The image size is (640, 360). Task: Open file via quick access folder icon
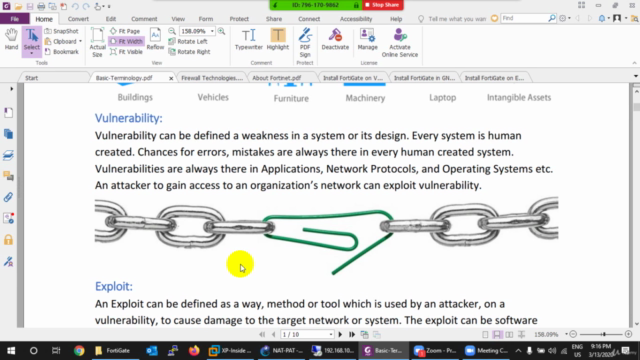(18, 6)
